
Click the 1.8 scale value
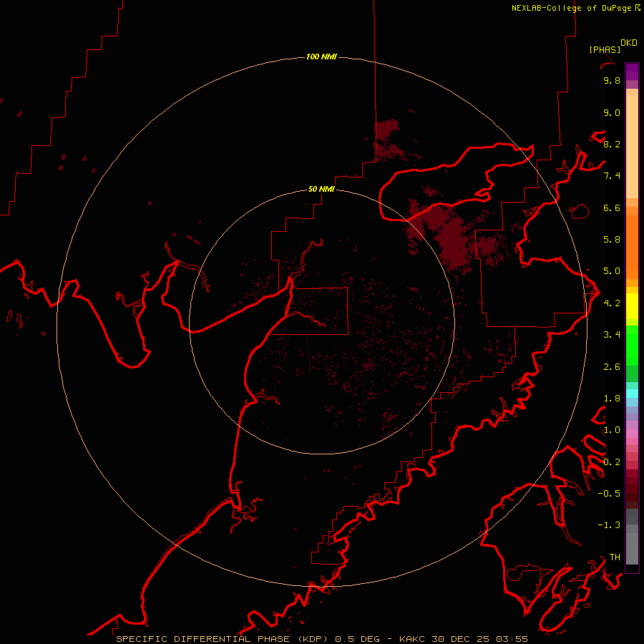[x=612, y=399]
